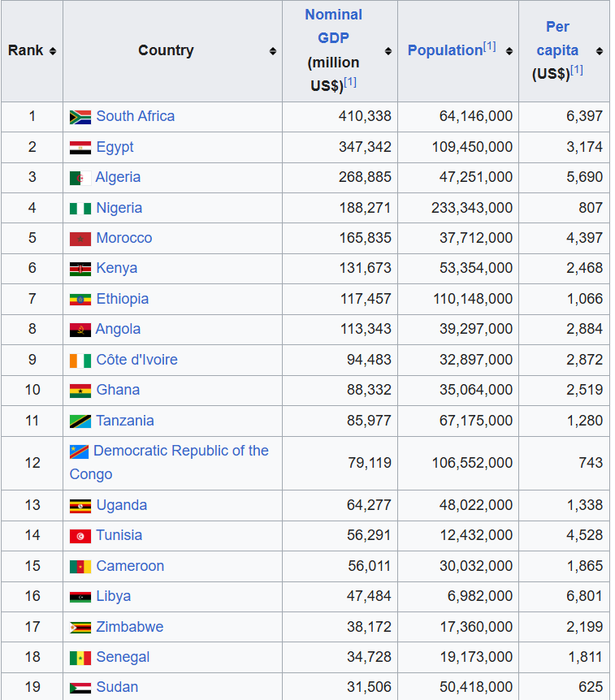Click the Angola flag icon

coord(80,330)
